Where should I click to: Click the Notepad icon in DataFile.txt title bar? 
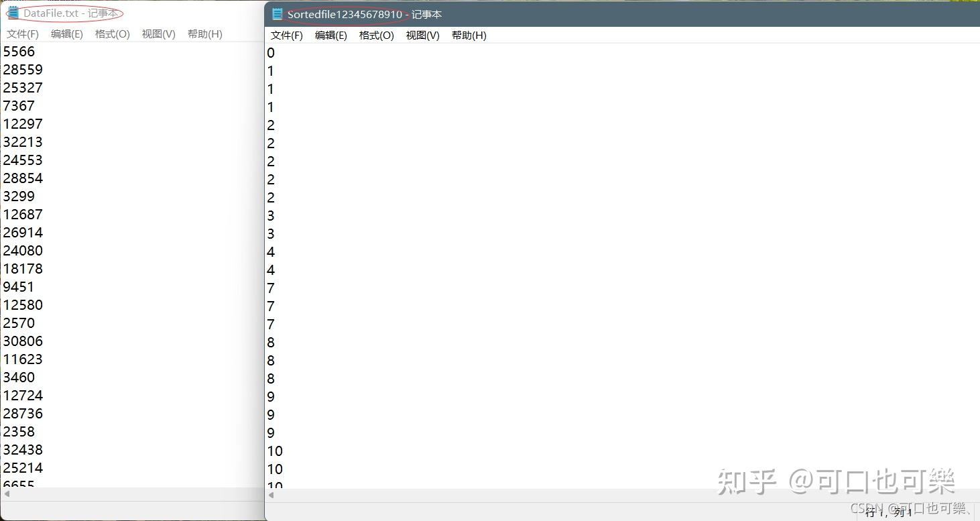[x=13, y=13]
